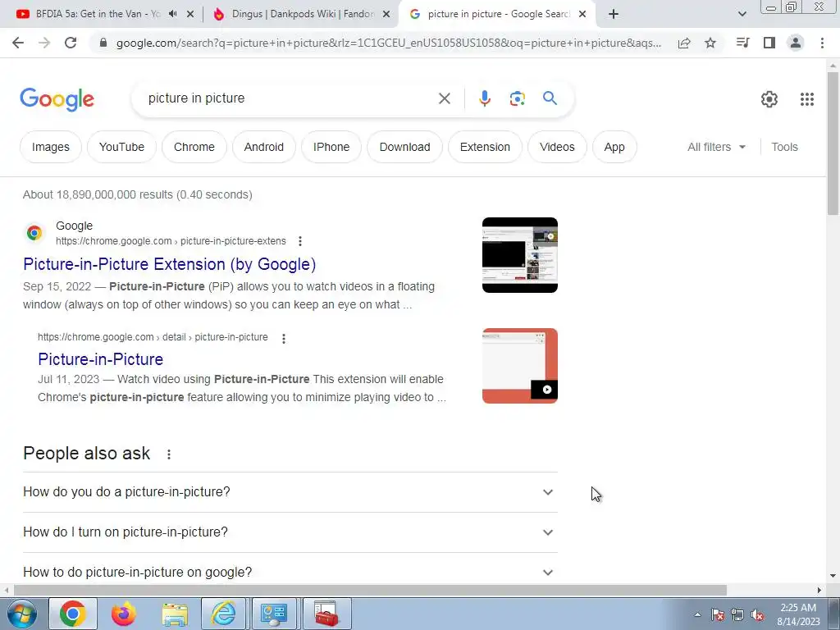The width and height of the screenshot is (840, 630).
Task: Open the red Picture-in-Picture video thumbnail
Action: click(x=519, y=365)
